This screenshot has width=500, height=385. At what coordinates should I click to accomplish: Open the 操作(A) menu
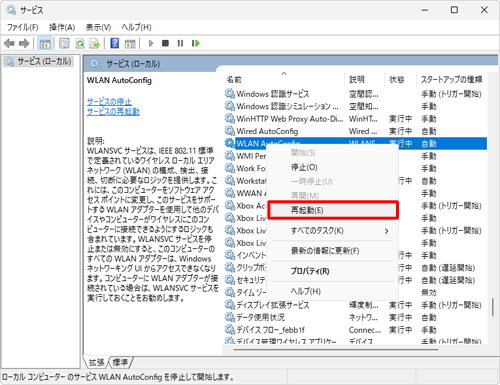62,27
